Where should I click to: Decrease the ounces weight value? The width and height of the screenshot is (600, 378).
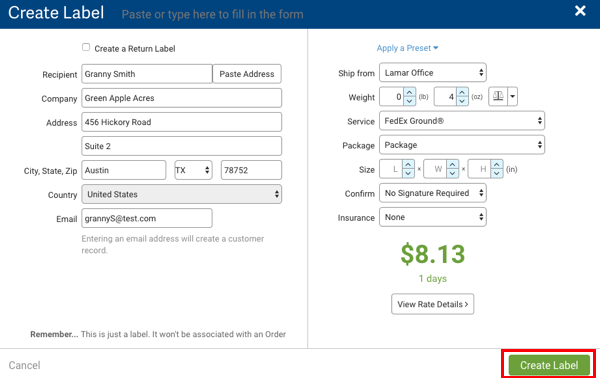(x=462, y=101)
